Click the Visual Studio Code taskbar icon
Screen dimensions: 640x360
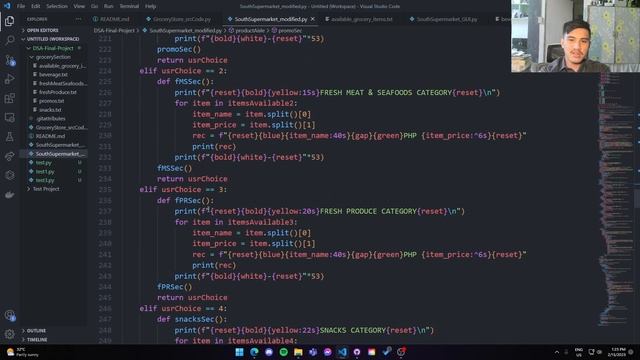click(x=342, y=352)
